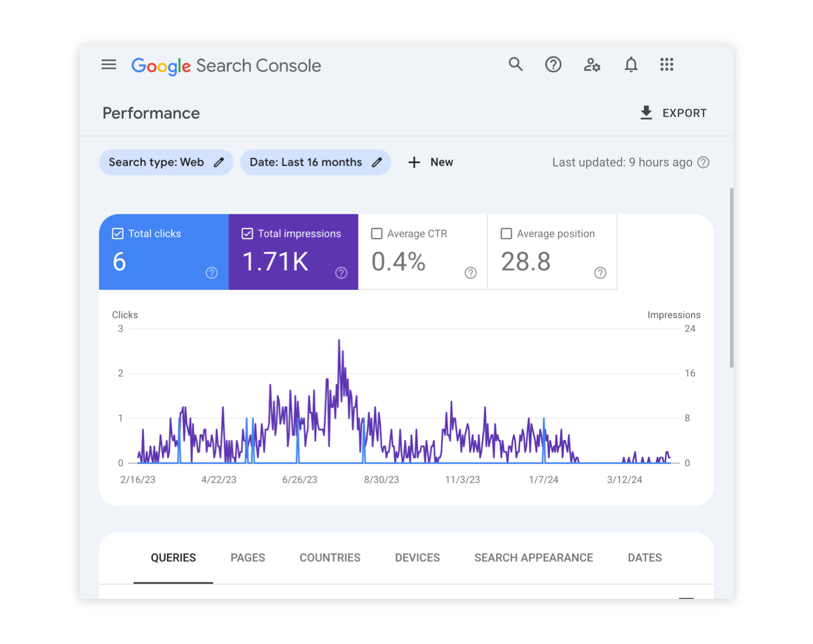
Task: Enable the Average CTR checkbox
Action: click(x=377, y=234)
